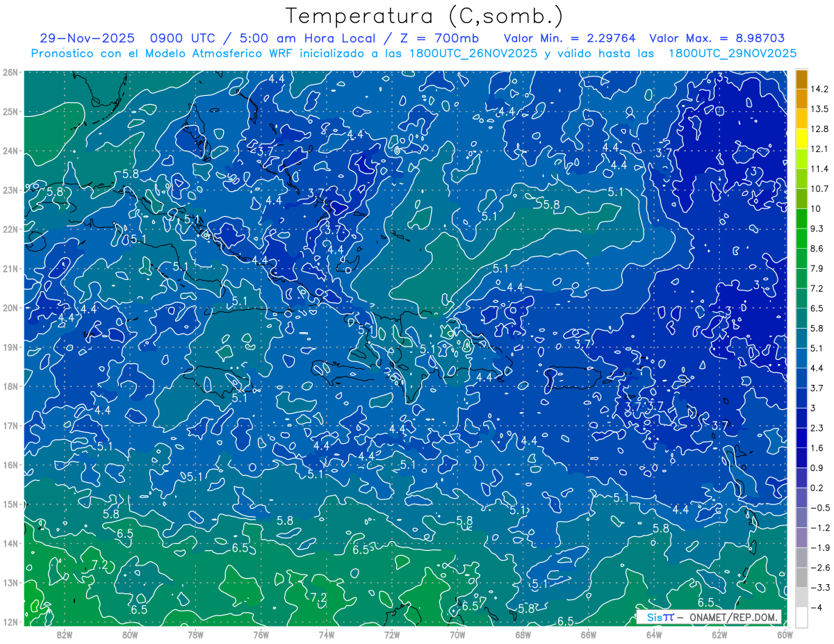The width and height of the screenshot is (834, 644).
Task: Click the 2.3 label on the color scale
Action: [x=817, y=427]
